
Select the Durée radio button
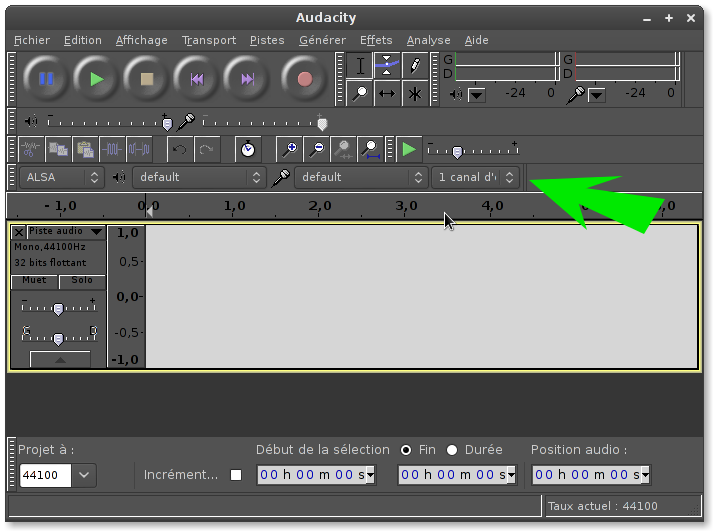click(452, 450)
